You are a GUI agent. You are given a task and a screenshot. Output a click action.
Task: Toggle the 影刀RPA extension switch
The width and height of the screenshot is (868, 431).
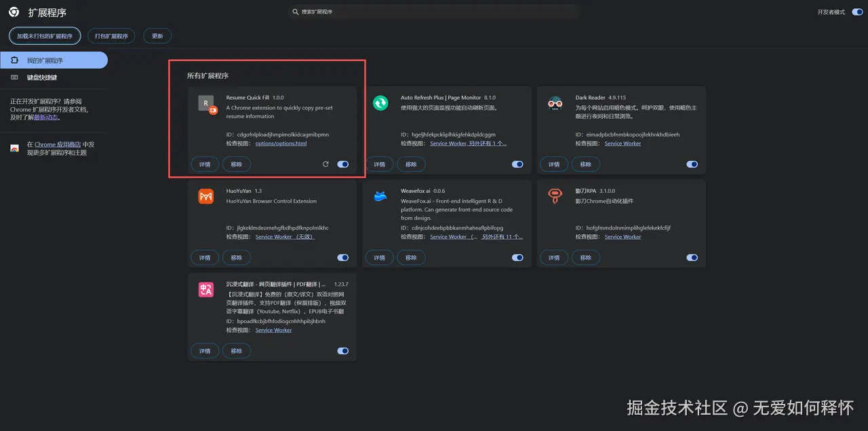click(x=692, y=257)
